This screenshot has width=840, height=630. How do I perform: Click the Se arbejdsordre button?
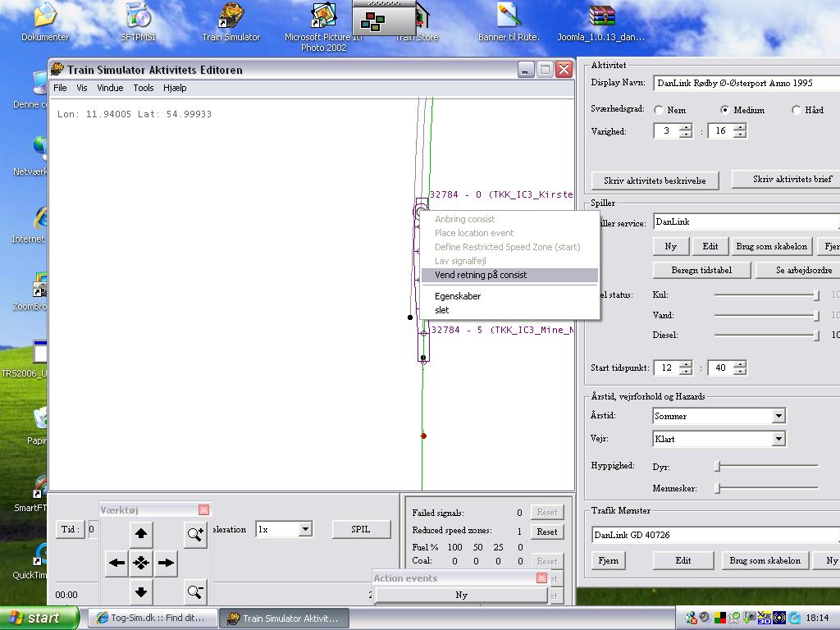tap(797, 270)
